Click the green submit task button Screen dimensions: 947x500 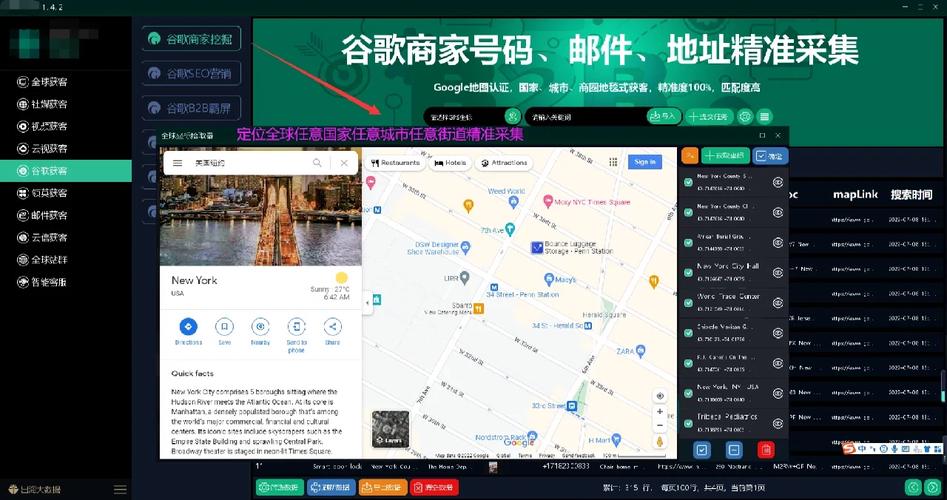[709, 117]
